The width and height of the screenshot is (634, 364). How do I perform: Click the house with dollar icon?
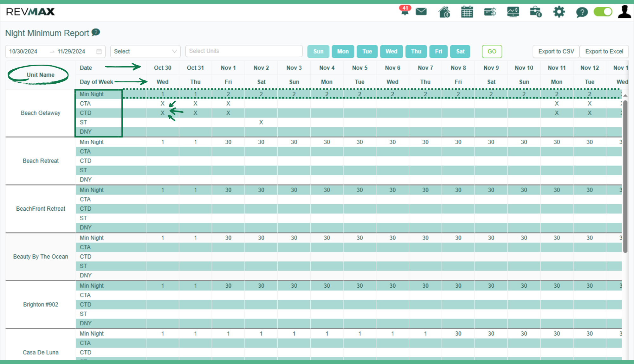tap(444, 12)
